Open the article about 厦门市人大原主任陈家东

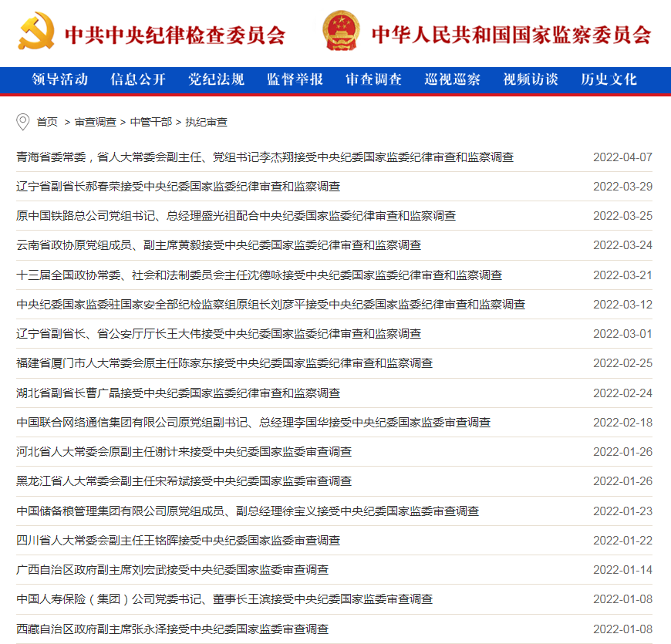[x=224, y=363]
